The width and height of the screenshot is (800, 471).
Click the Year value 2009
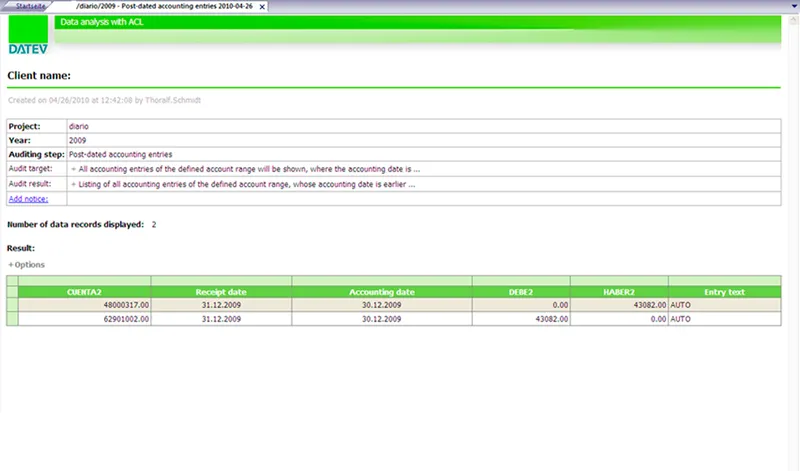pos(78,140)
